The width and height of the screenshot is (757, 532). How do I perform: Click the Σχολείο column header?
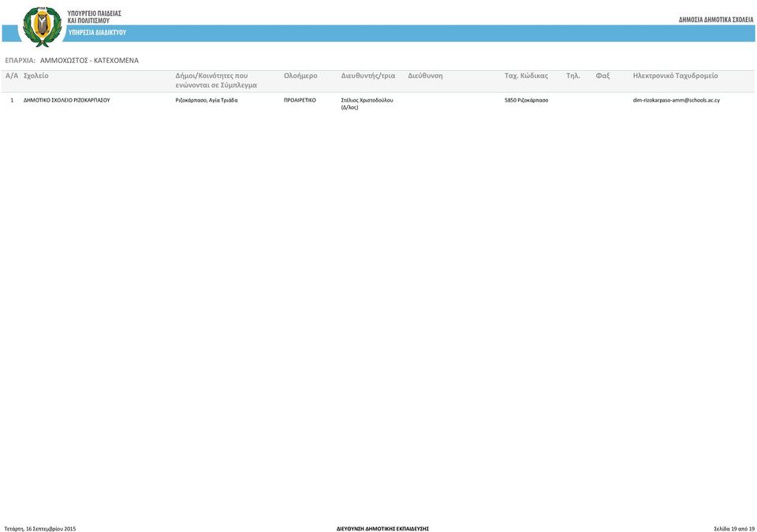point(36,76)
